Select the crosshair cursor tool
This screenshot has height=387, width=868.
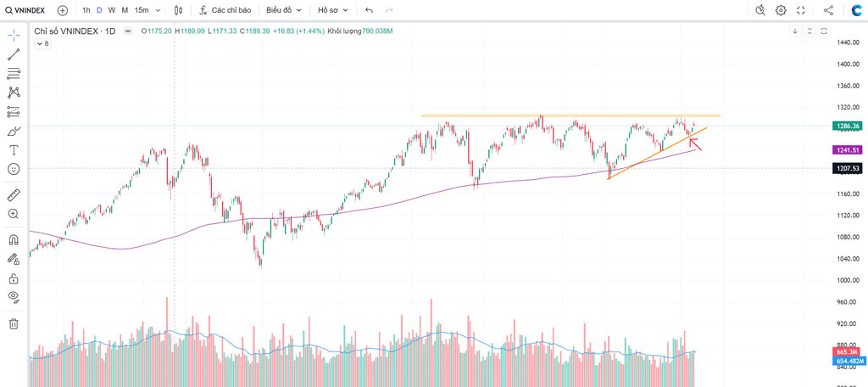click(14, 35)
